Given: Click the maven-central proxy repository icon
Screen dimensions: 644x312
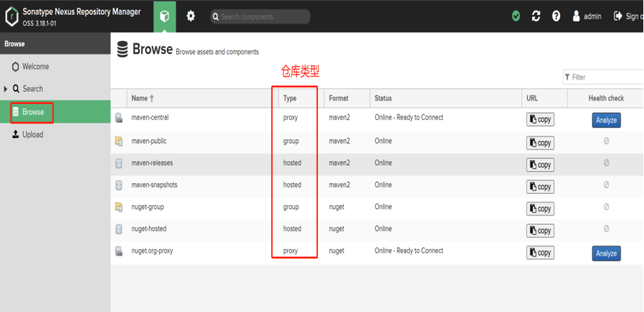Looking at the screenshot, I should (119, 118).
